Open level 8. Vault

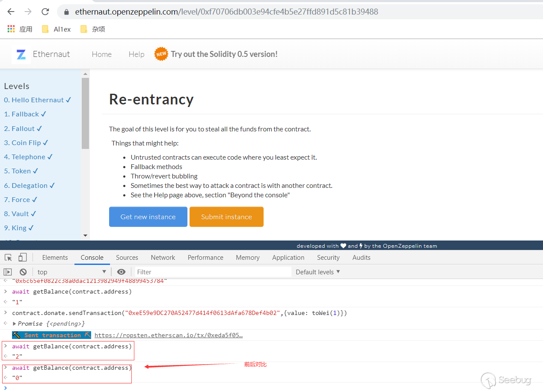(x=21, y=214)
